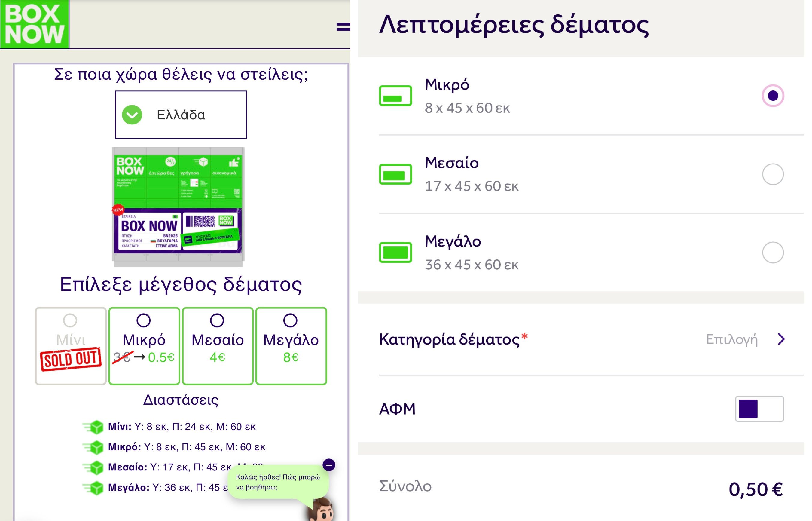Click the BOX NOW locker promo image
This screenshot has height=521, width=812.
point(178,207)
